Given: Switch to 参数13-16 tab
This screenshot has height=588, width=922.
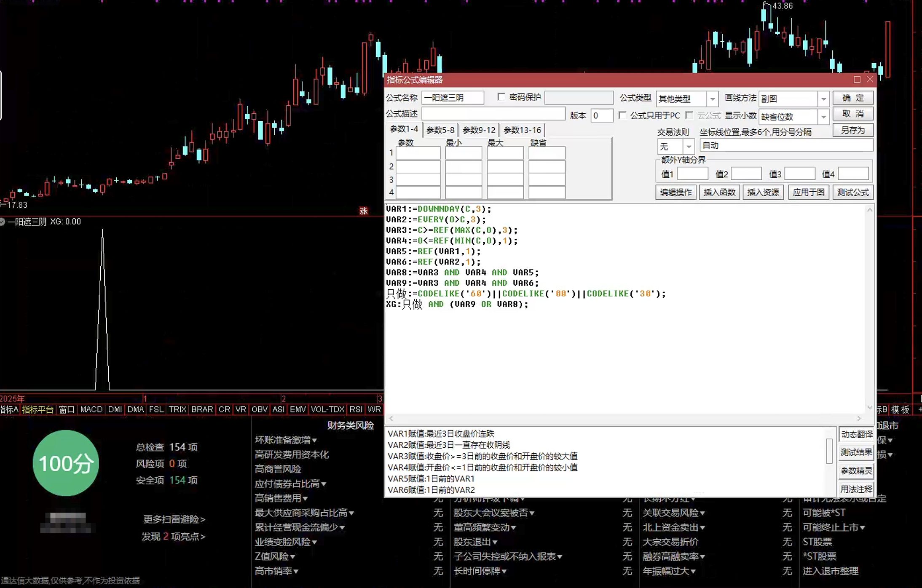Looking at the screenshot, I should click(x=523, y=130).
